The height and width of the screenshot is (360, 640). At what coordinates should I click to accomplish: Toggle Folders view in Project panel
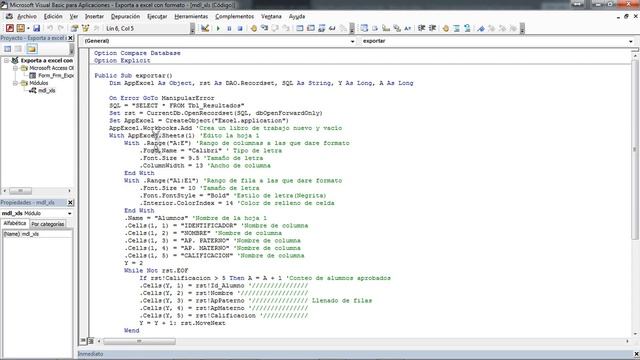point(31,49)
